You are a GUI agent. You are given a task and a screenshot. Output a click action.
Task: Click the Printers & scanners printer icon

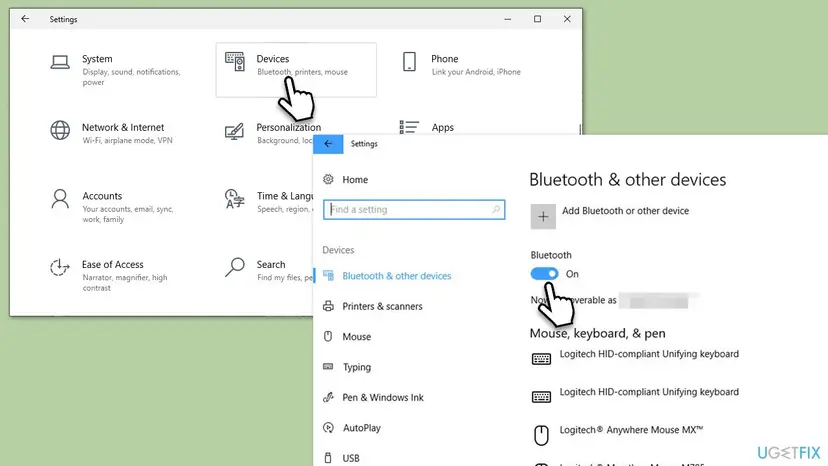[x=328, y=306]
